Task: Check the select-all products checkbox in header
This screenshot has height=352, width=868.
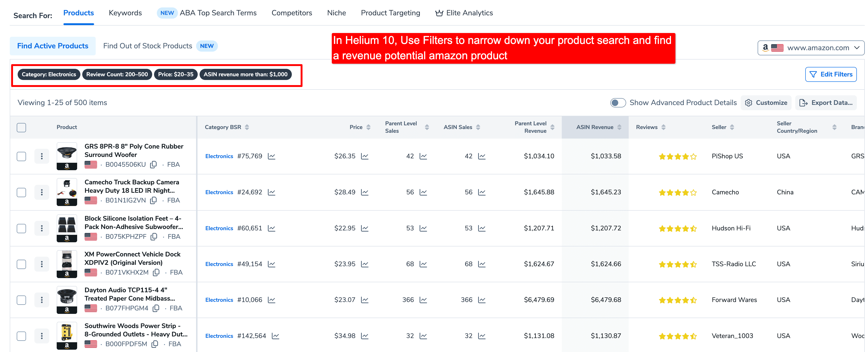Action: coord(21,127)
